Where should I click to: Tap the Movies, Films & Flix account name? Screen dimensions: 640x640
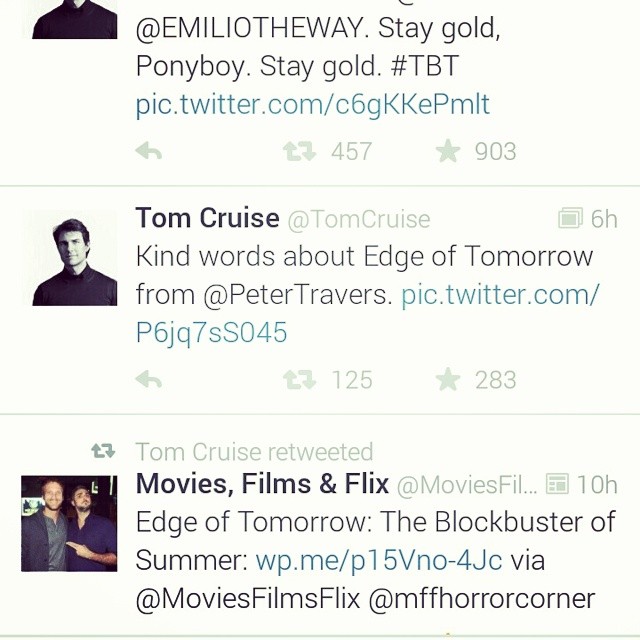(262, 485)
